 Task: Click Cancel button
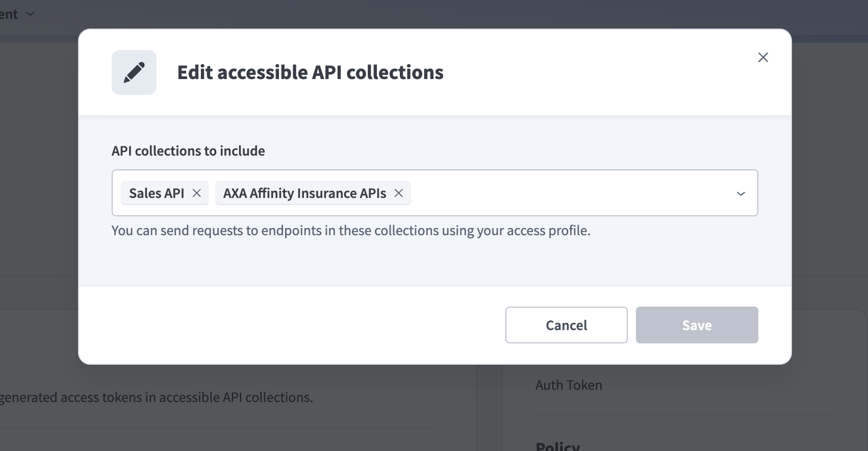pyautogui.click(x=566, y=325)
